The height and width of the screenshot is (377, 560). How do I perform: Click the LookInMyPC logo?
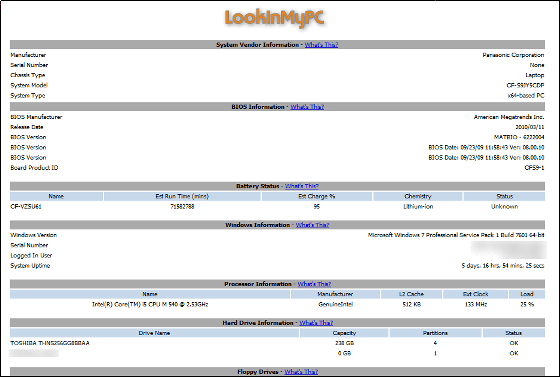click(x=274, y=19)
